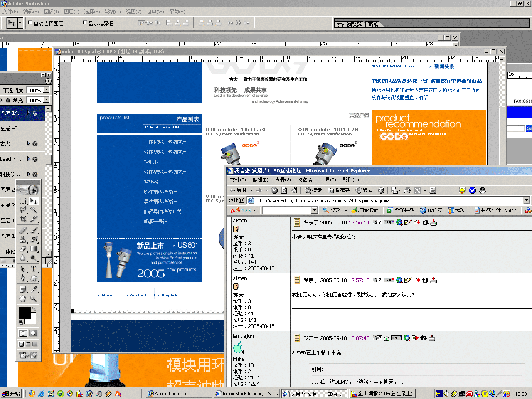Viewport: 532px width, 399px height.
Task: Select the Blur tool
Action: [x=23, y=258]
